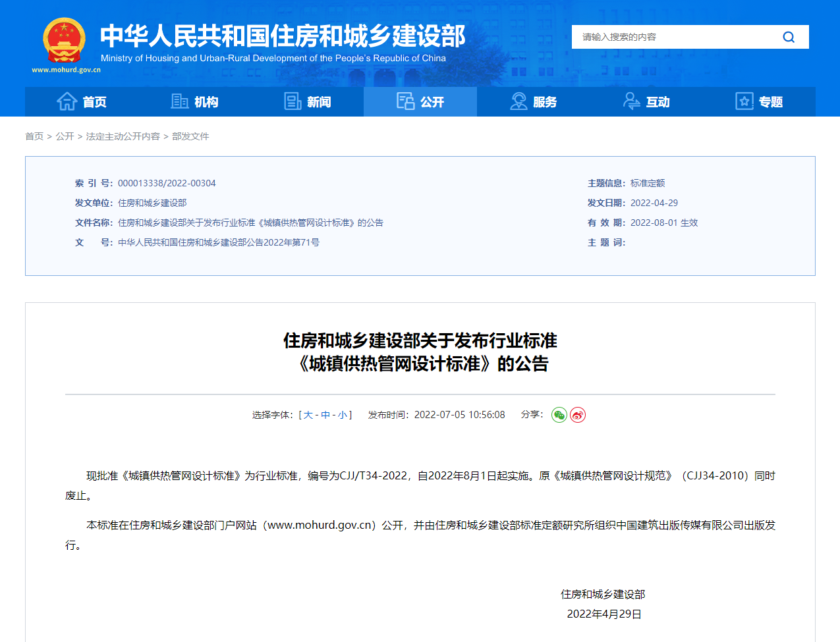
Task: Click the 服务 service icon in navigation
Action: pos(518,101)
